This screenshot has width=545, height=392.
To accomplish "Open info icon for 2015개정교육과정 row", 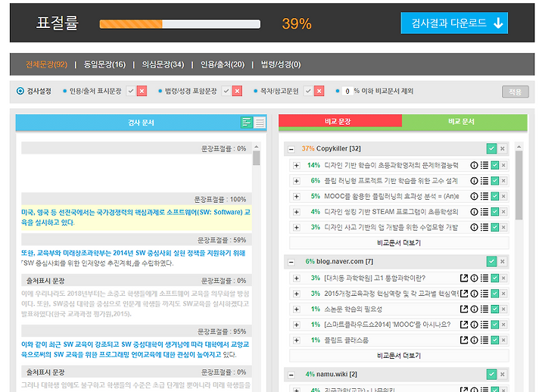I will click(x=474, y=294).
